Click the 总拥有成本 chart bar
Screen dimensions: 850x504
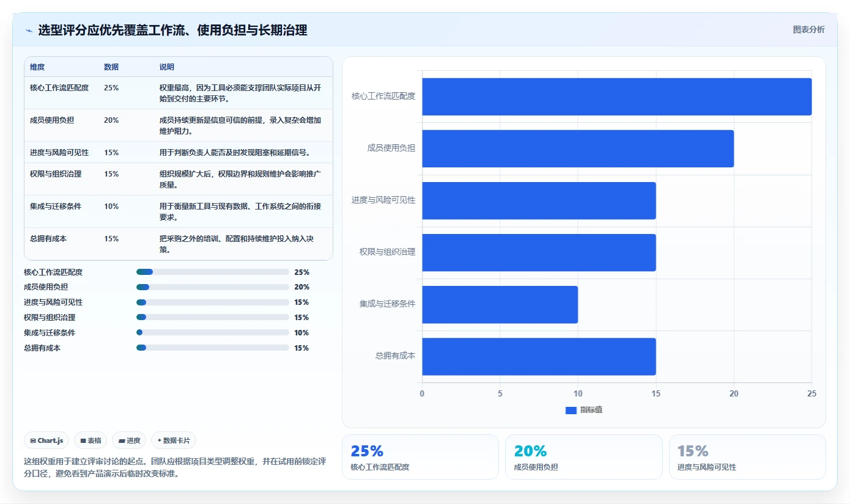pyautogui.click(x=539, y=356)
